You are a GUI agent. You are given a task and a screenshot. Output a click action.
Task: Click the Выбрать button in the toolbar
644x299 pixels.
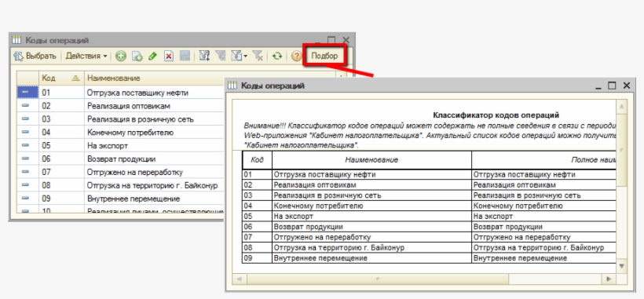(x=35, y=57)
